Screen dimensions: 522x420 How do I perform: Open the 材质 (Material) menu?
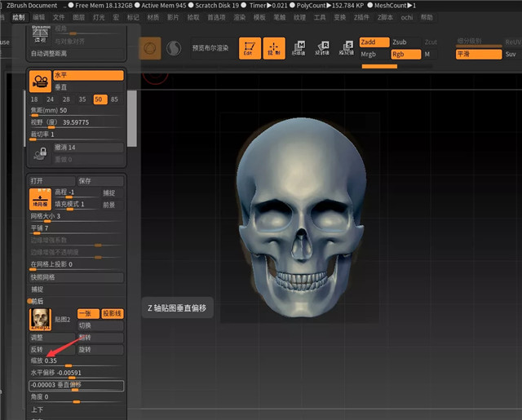(x=153, y=17)
